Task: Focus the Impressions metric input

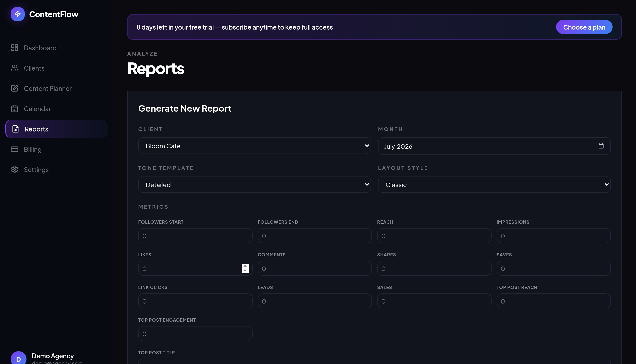Action: [x=554, y=236]
